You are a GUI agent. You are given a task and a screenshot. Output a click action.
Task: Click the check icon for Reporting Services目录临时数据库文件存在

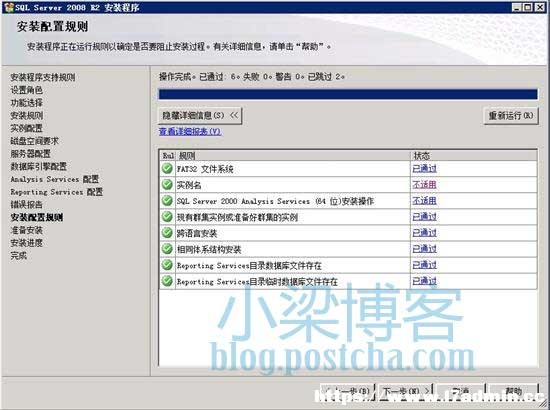(167, 281)
